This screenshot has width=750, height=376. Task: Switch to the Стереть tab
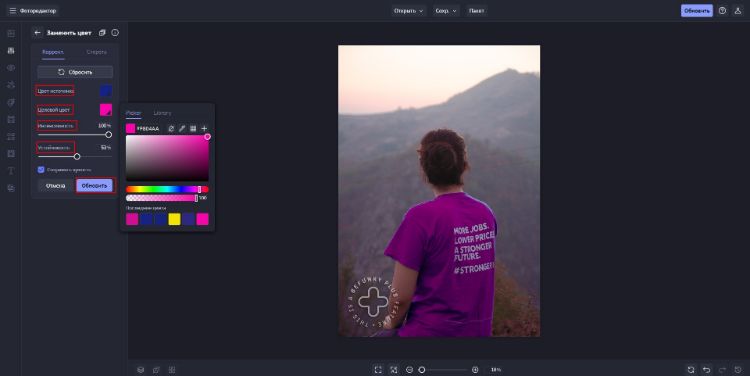pos(97,52)
